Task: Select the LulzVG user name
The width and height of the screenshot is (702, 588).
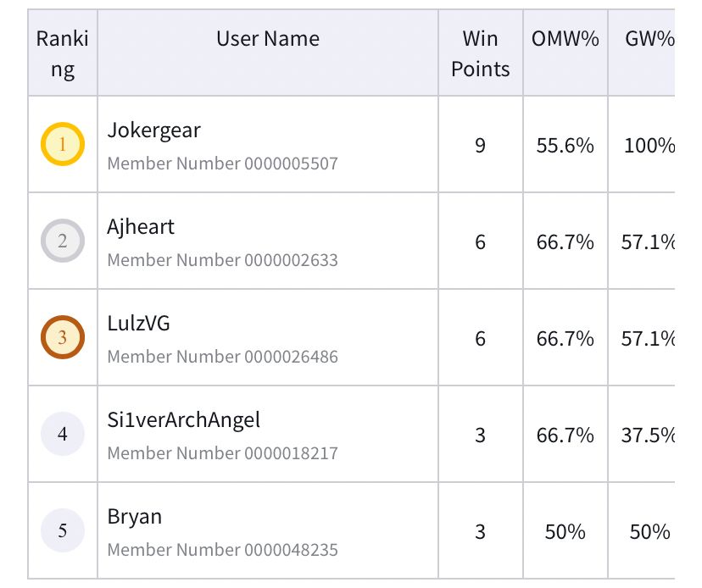Action: [139, 324]
